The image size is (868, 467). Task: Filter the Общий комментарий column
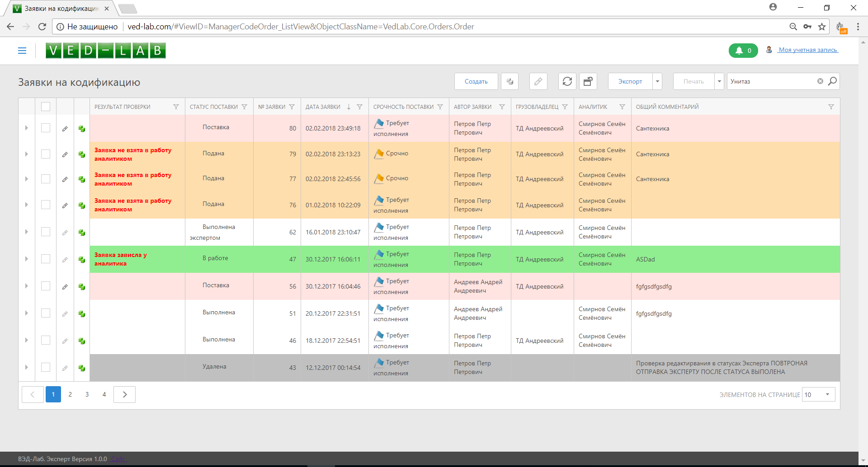point(831,107)
